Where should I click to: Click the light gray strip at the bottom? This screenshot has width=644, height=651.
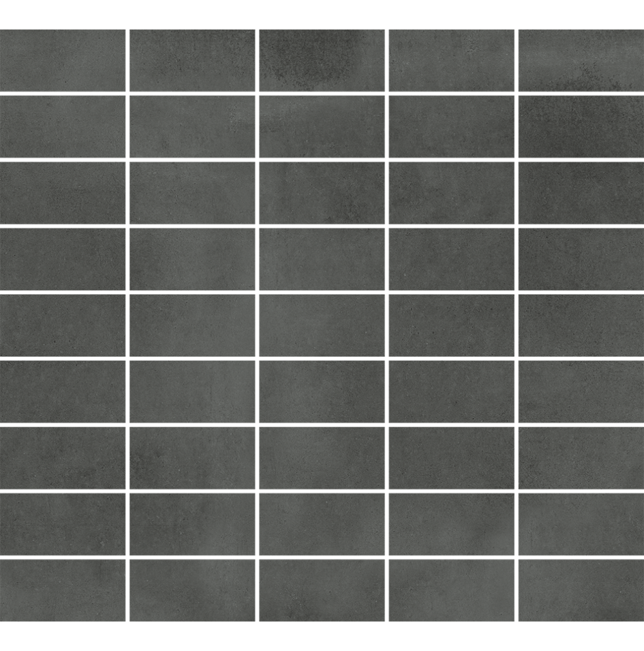coord(322,636)
